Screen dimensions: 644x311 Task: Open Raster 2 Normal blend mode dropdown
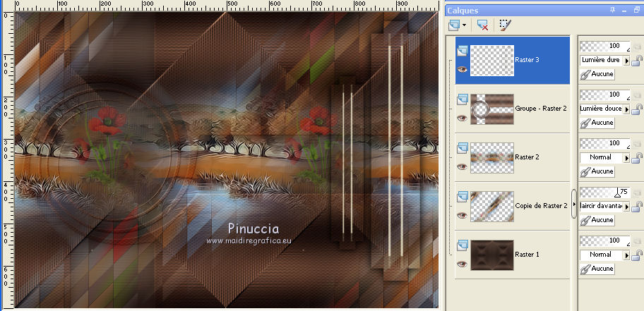627,157
